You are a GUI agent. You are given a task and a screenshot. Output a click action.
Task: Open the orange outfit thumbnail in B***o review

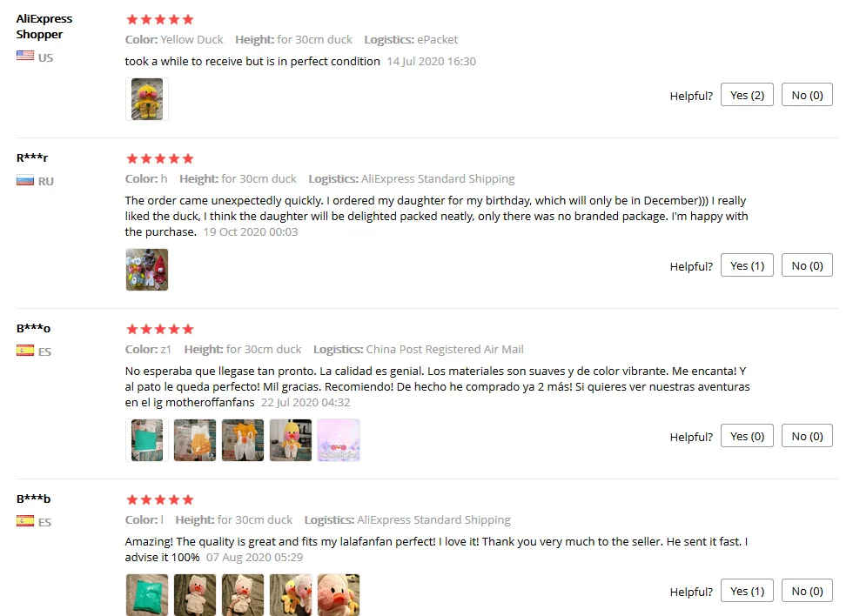coord(243,440)
